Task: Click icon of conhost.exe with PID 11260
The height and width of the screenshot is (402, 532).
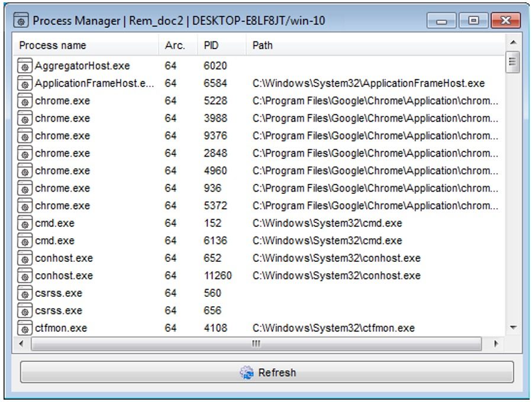Action: (x=24, y=276)
